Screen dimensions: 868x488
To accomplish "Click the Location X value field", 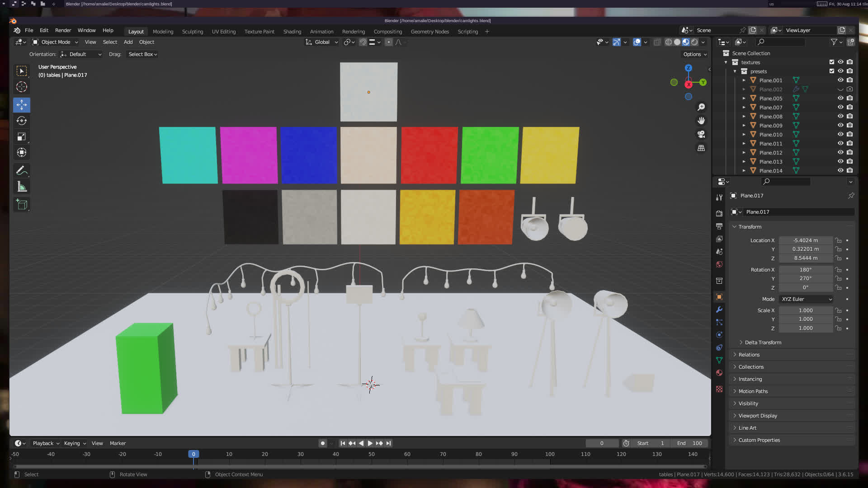I will (805, 240).
